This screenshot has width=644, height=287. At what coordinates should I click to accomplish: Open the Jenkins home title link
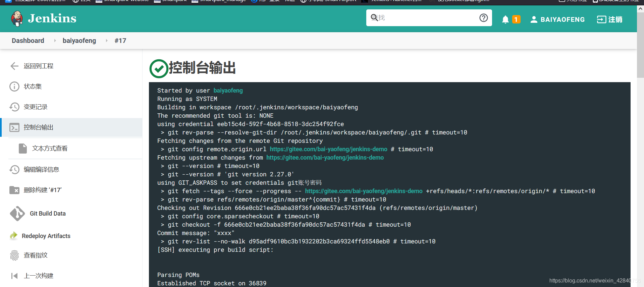coord(52,18)
